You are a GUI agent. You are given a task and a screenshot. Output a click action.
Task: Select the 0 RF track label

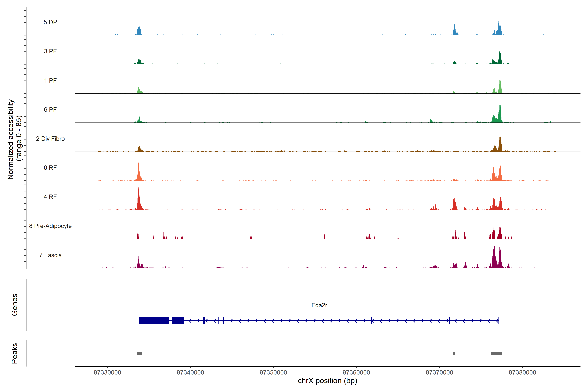click(50, 168)
